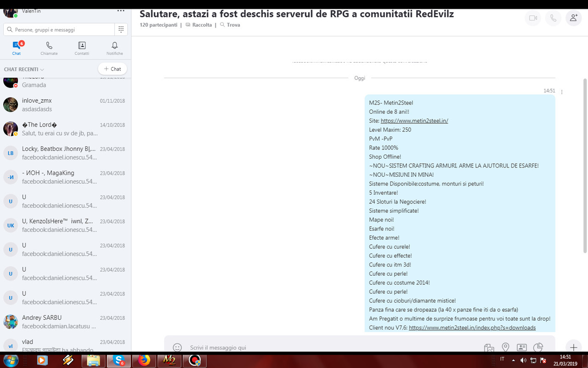Open the Contatti tab

tap(82, 48)
